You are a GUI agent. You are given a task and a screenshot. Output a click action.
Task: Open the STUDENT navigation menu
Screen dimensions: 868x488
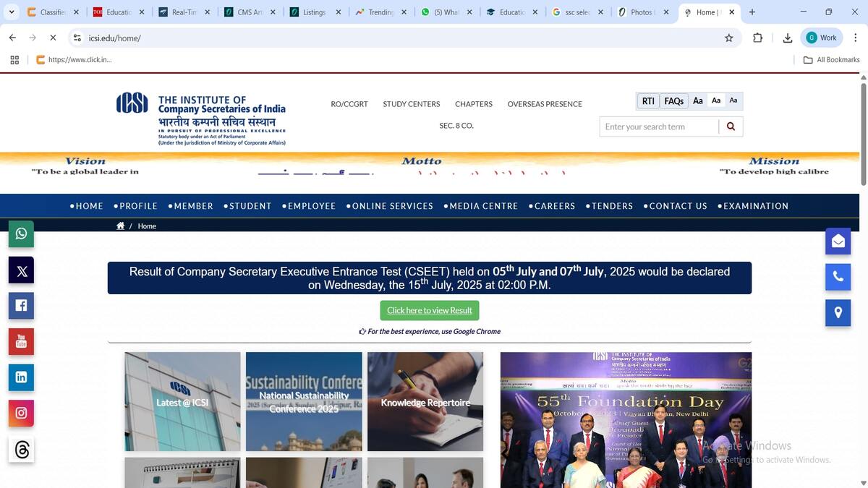(x=248, y=206)
